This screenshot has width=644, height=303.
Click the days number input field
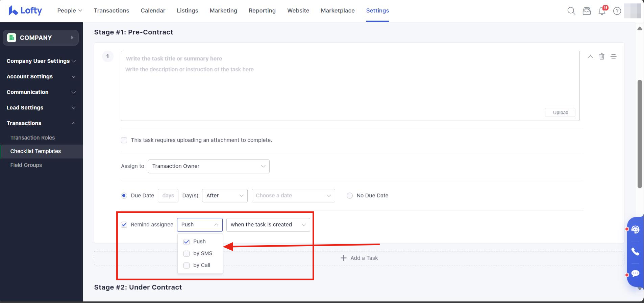coord(168,196)
